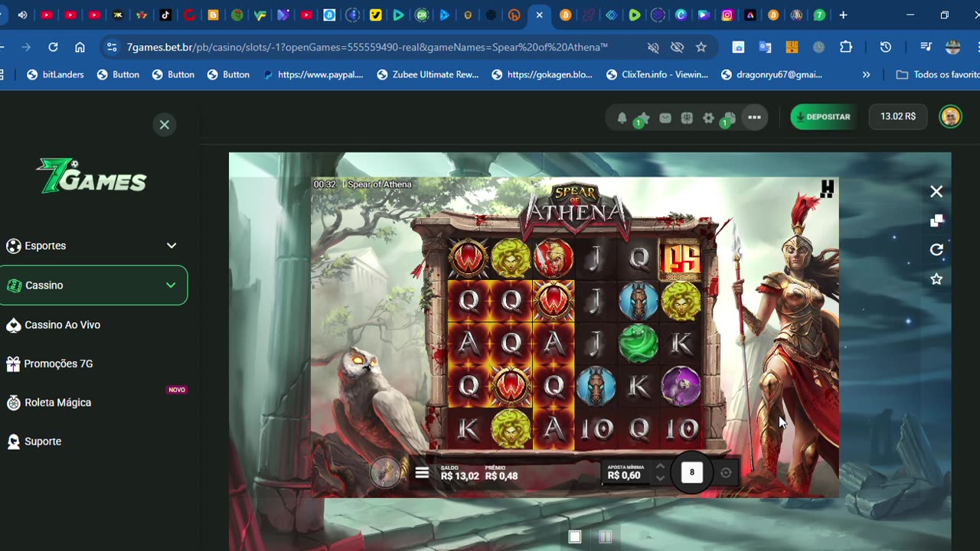Decrease the bet with the down arrow
The height and width of the screenshot is (551, 980).
(660, 478)
